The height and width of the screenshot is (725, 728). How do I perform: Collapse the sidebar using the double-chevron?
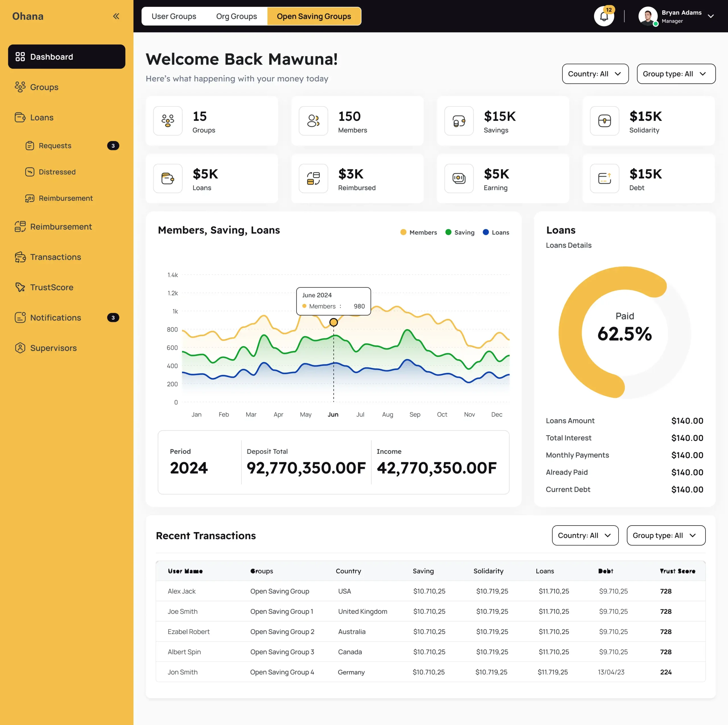tap(116, 16)
